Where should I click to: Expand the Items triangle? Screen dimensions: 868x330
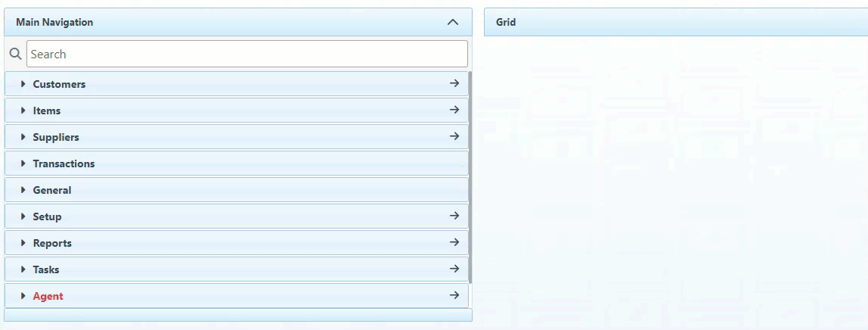23,111
